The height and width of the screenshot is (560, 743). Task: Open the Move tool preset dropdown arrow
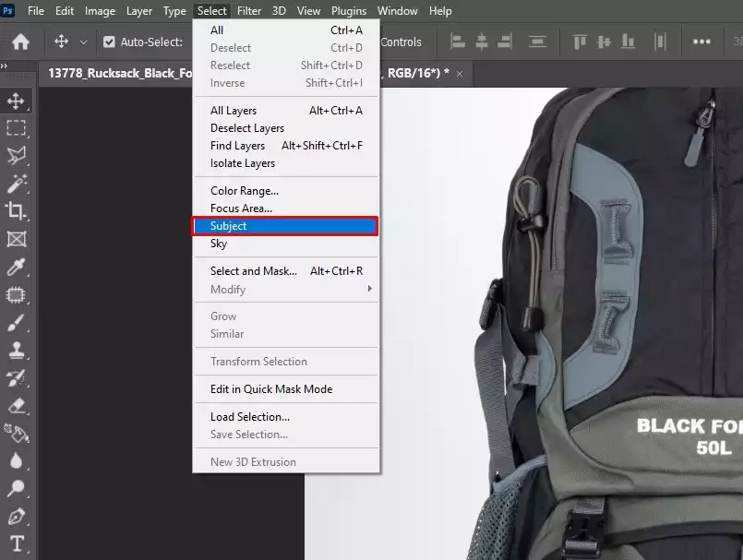tap(83, 42)
